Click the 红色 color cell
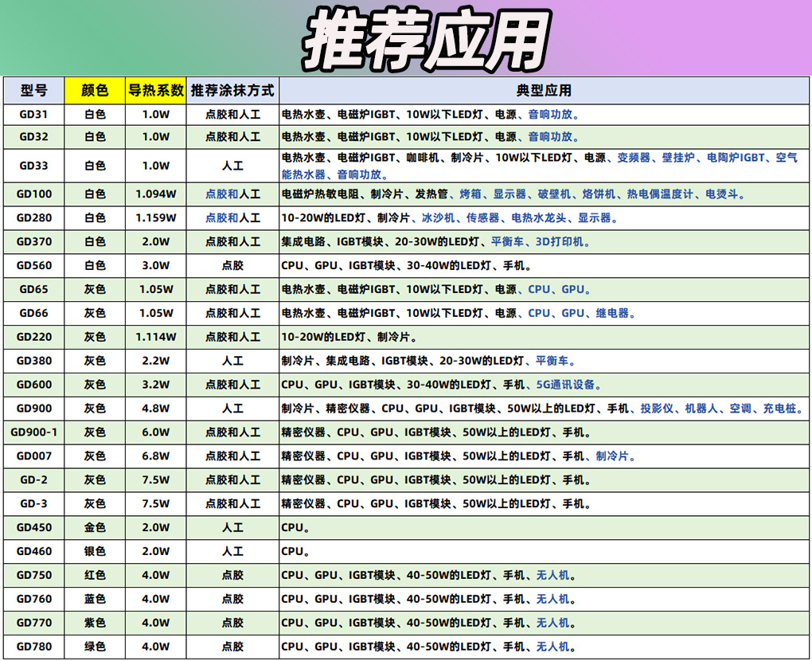This screenshot has width=812, height=661. click(x=95, y=576)
